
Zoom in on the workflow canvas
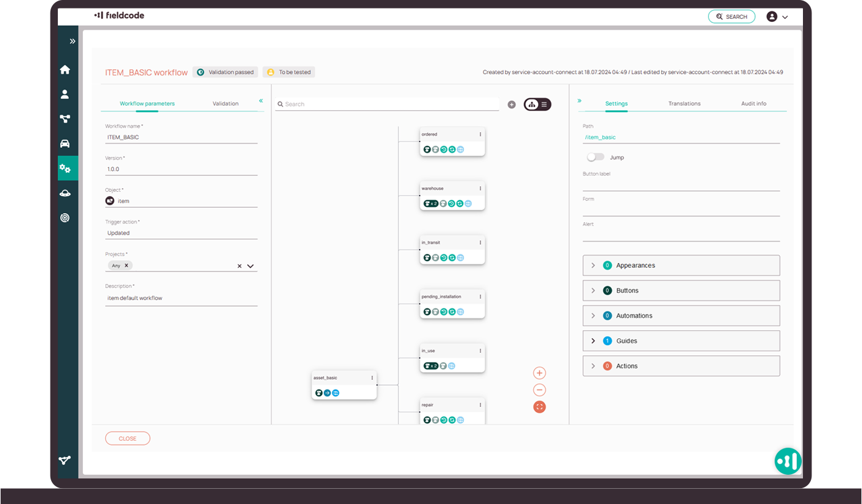(x=539, y=372)
